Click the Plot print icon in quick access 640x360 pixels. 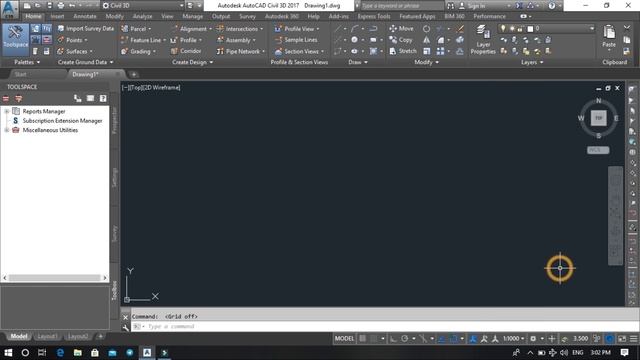tap(61, 6)
